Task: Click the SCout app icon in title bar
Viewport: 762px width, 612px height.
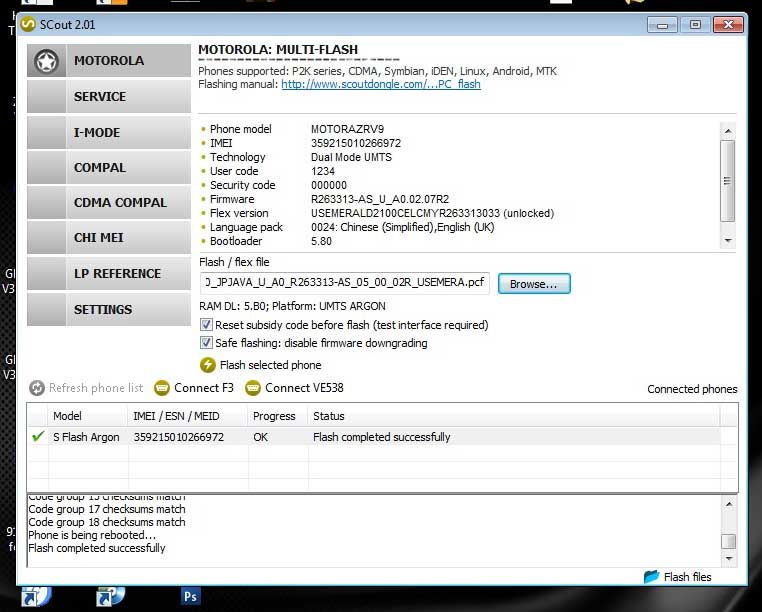Action: pos(28,24)
